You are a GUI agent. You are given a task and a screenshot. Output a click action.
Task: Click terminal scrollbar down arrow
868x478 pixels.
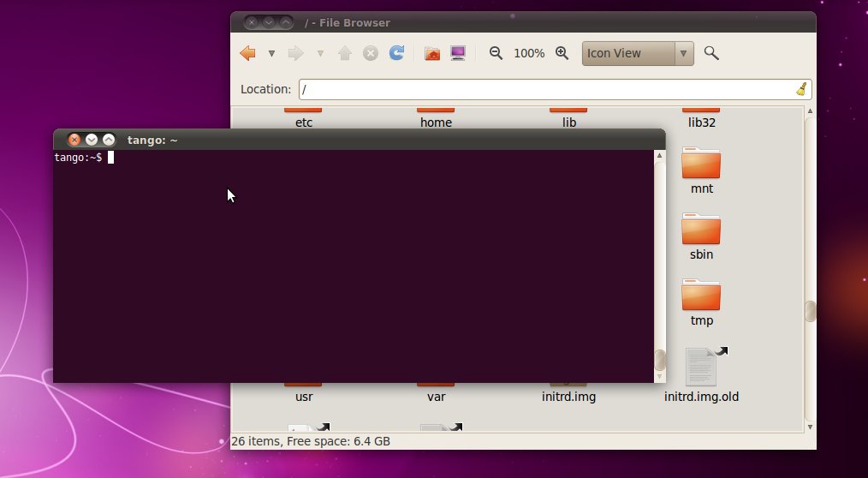point(659,377)
